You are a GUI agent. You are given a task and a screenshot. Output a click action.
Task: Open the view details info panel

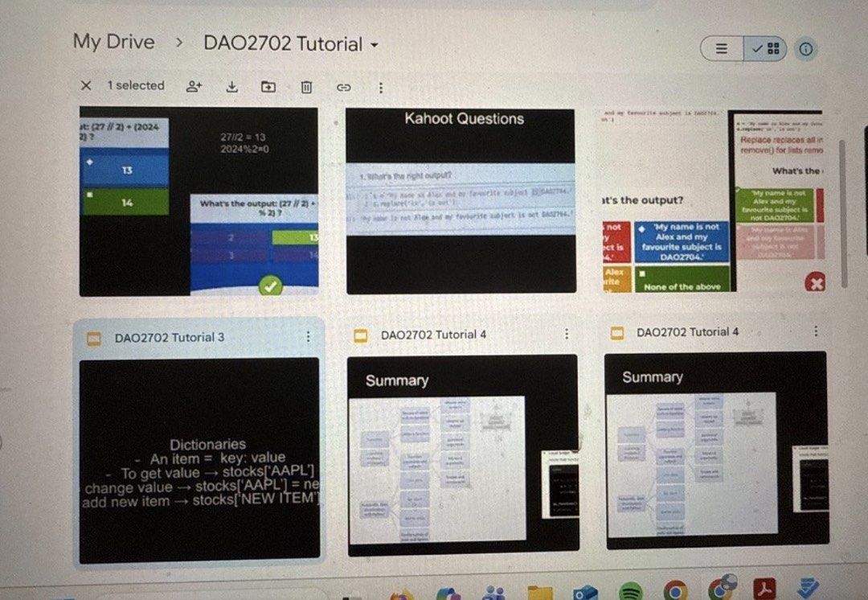click(806, 49)
